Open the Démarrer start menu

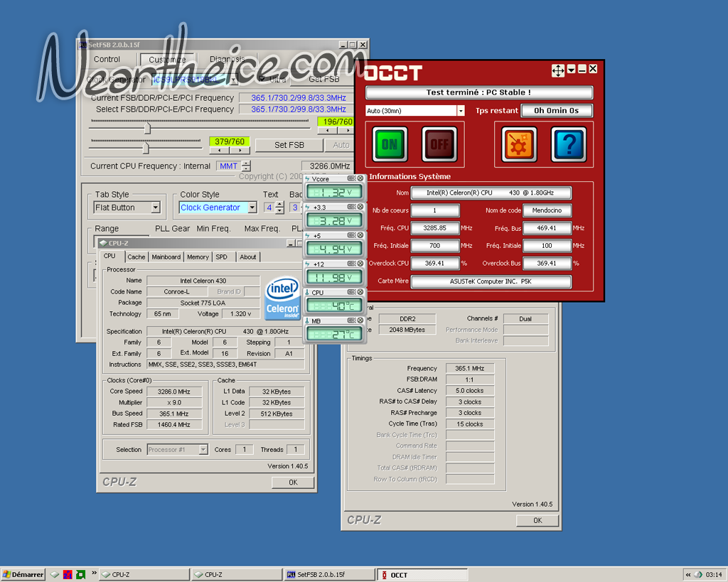click(23, 575)
